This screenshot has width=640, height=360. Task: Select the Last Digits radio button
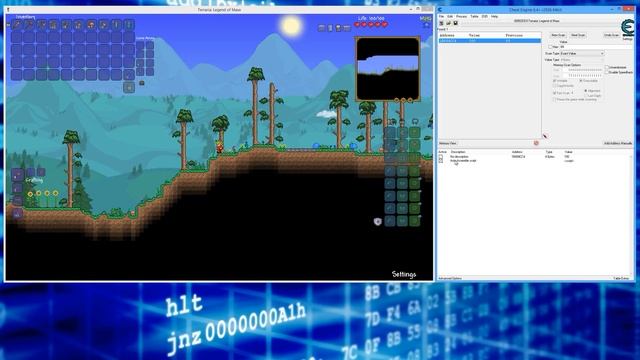[x=586, y=96]
